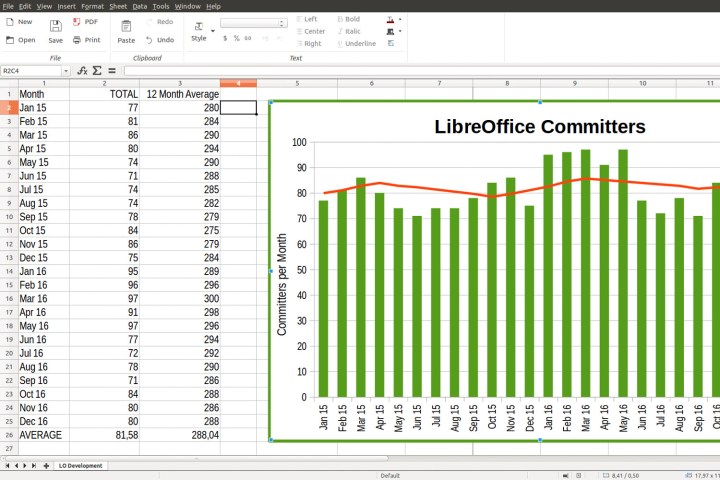Viewport: 720px width, 480px height.
Task: Go to previous sheet navigation arrow
Action: pos(16,465)
